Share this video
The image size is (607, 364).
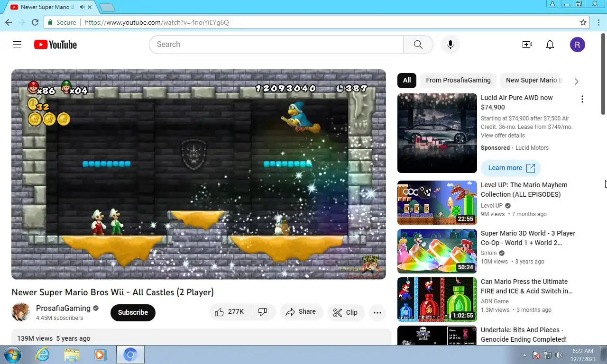pyautogui.click(x=301, y=312)
